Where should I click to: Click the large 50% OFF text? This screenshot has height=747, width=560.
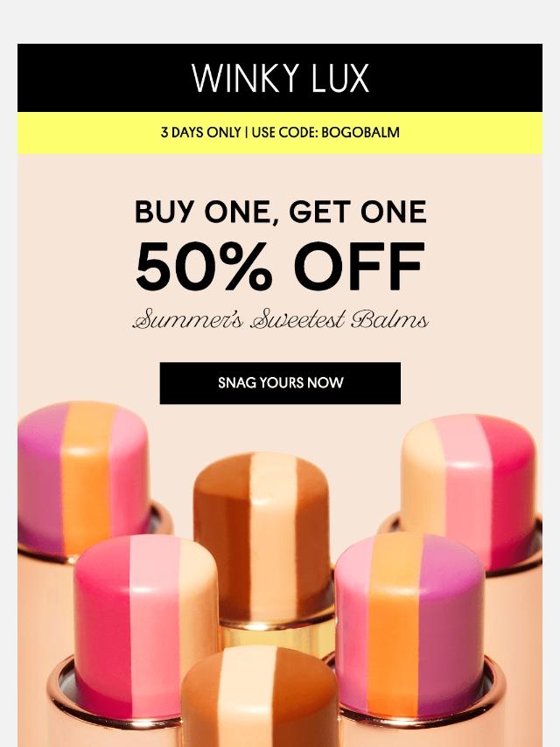point(280,266)
